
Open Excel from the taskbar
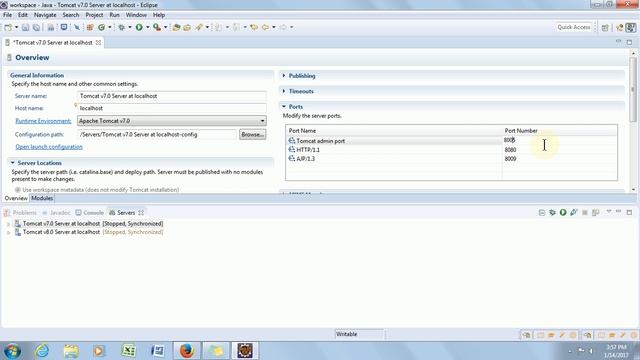(x=129, y=351)
